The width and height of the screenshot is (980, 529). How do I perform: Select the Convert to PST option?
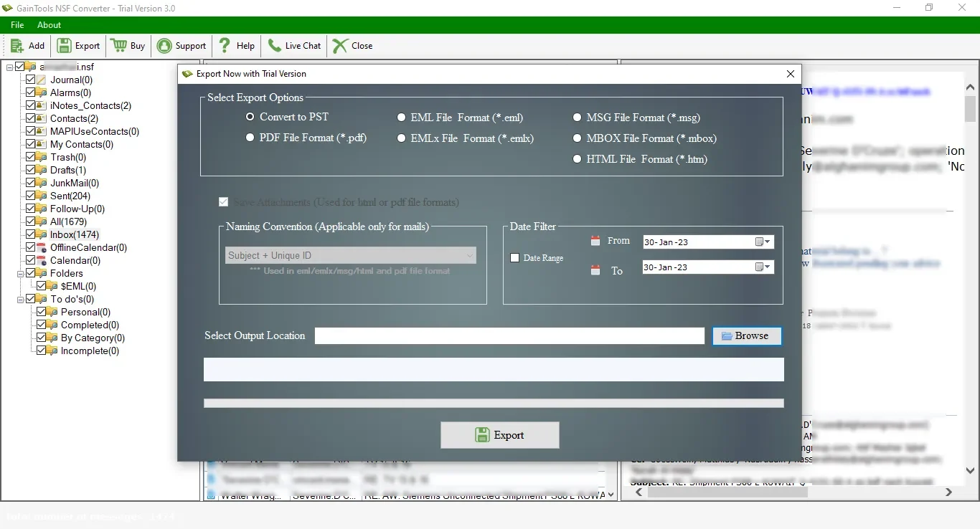(250, 116)
